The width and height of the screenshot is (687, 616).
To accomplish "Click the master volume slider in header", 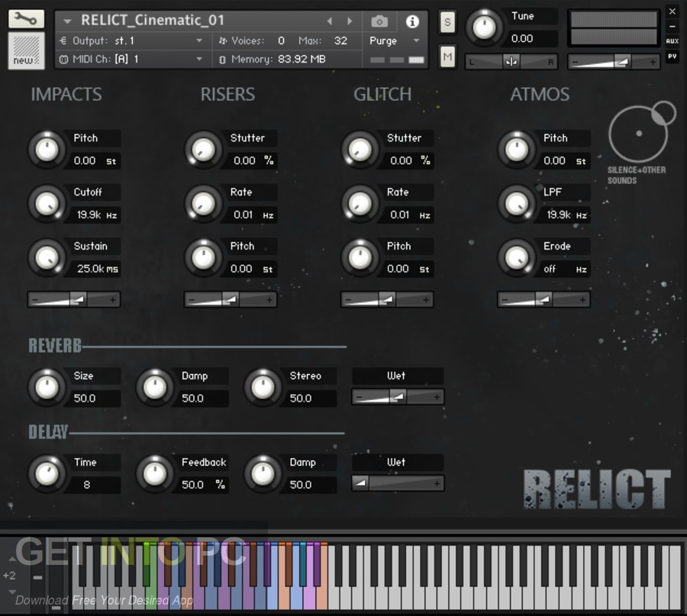I will pyautogui.click(x=614, y=62).
